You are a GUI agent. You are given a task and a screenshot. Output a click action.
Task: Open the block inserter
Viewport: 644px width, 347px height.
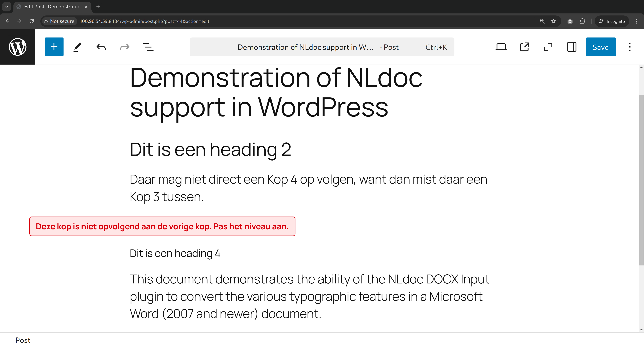(54, 47)
